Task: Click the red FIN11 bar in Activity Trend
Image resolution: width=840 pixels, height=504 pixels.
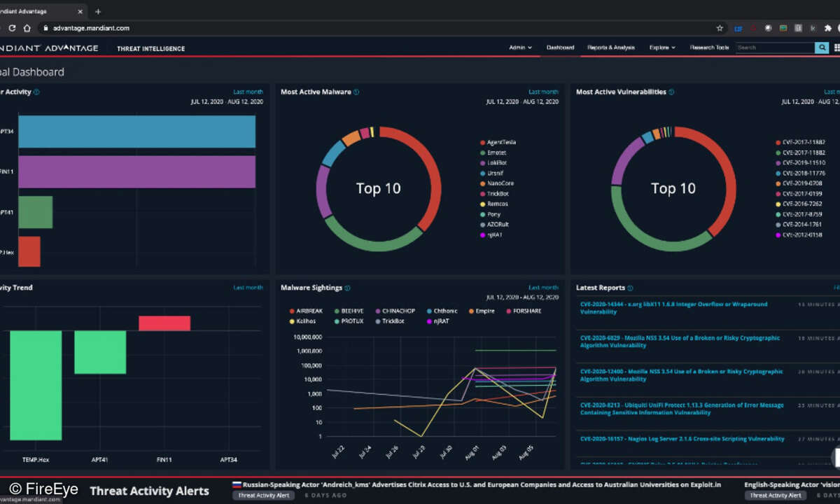Action: [164, 323]
